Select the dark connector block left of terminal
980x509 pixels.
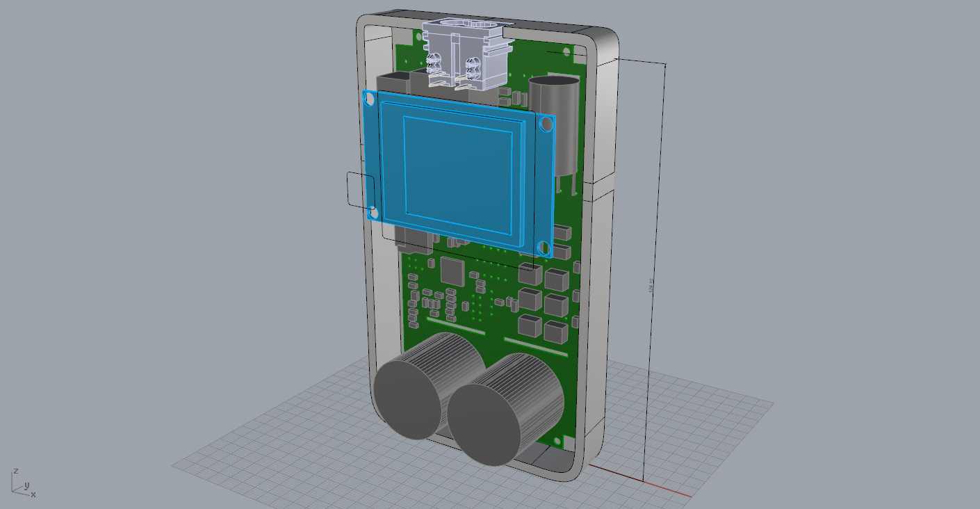393,81
